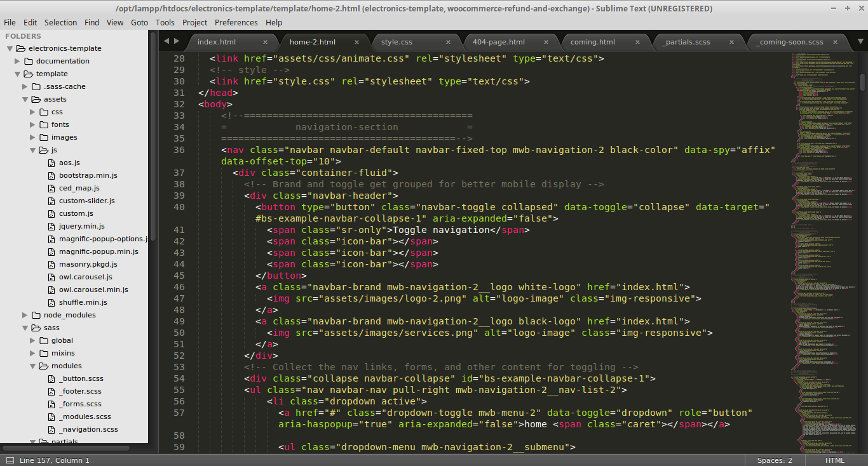
Task: Expand the .sass-cache folder arrow
Action: (25, 86)
